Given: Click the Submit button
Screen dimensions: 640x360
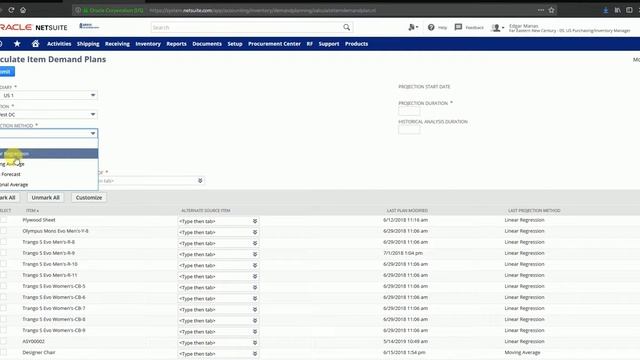Looking at the screenshot, I should click(x=7, y=72).
